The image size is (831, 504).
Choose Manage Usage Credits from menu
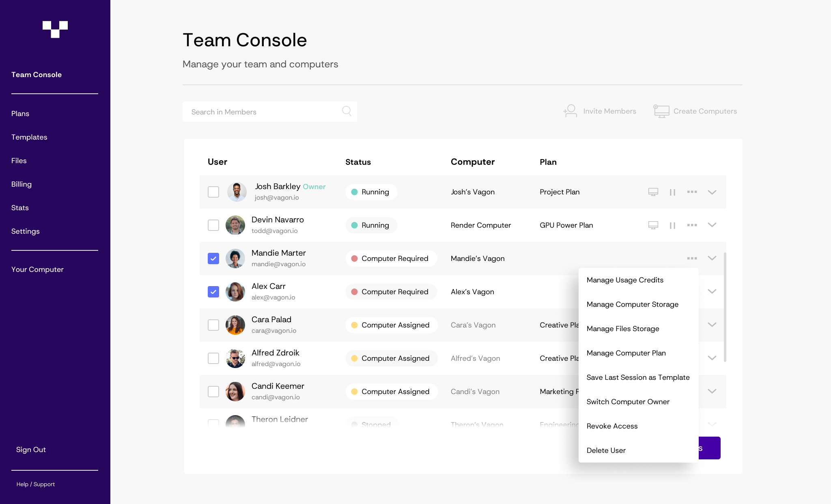click(625, 280)
